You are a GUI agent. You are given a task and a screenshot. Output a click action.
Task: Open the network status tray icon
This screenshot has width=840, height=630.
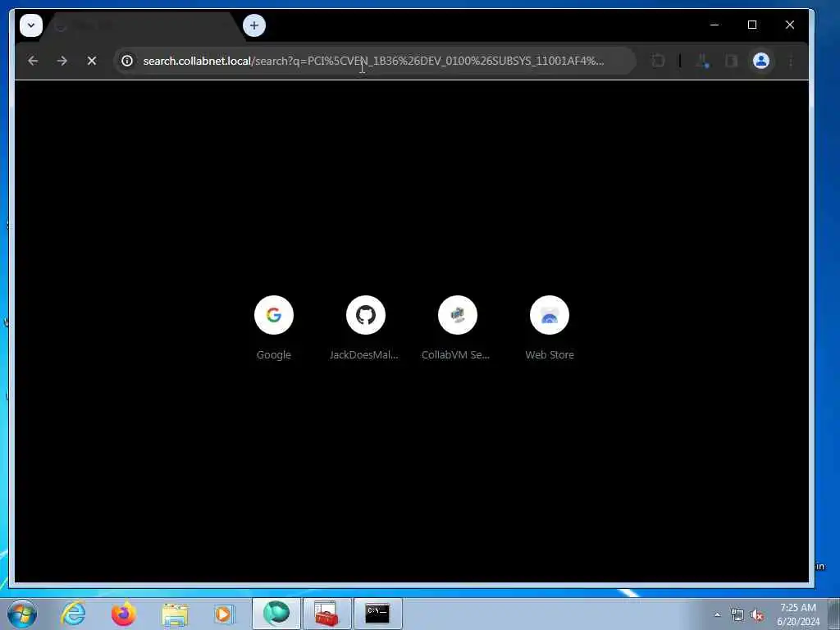[737, 615]
